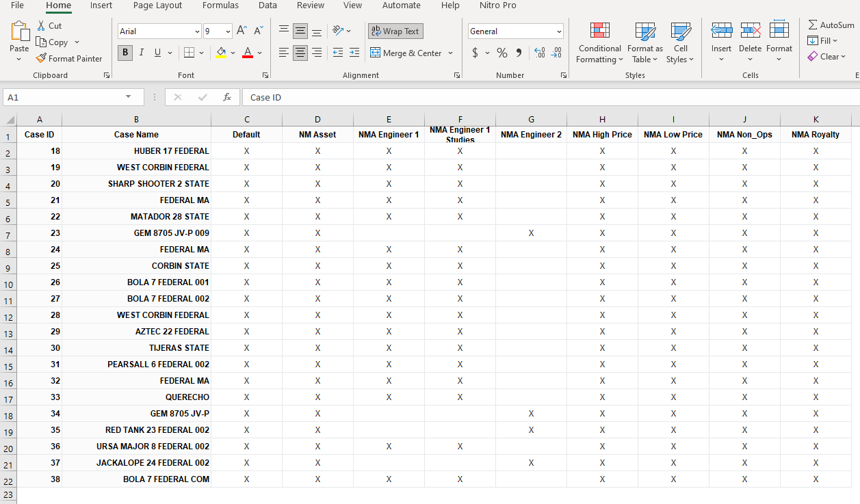Image resolution: width=860 pixels, height=504 pixels.
Task: Toggle Italic formatting
Action: coord(142,53)
